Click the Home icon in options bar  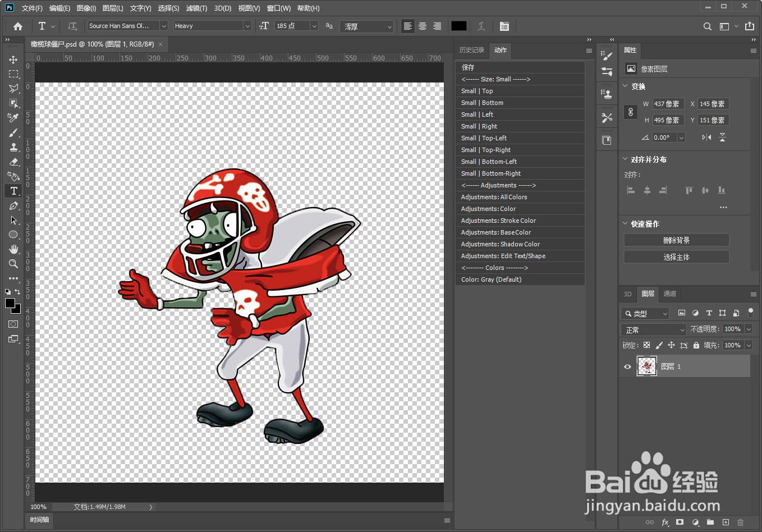(x=18, y=26)
